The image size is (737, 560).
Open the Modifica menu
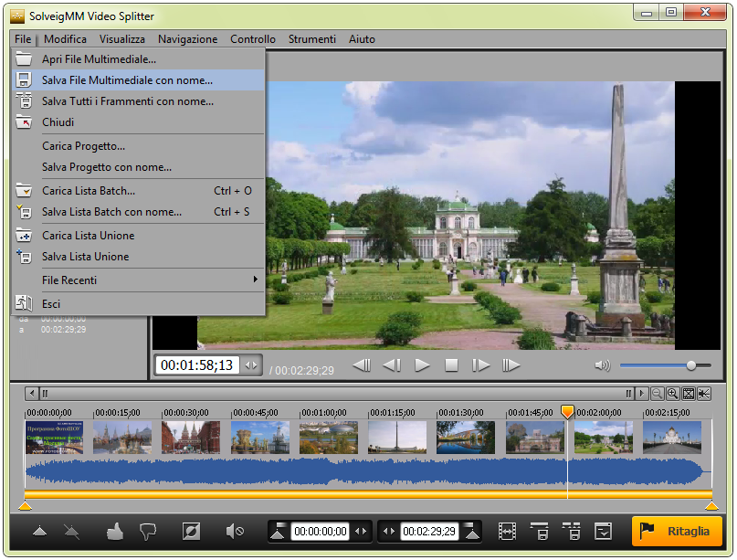tap(65, 39)
